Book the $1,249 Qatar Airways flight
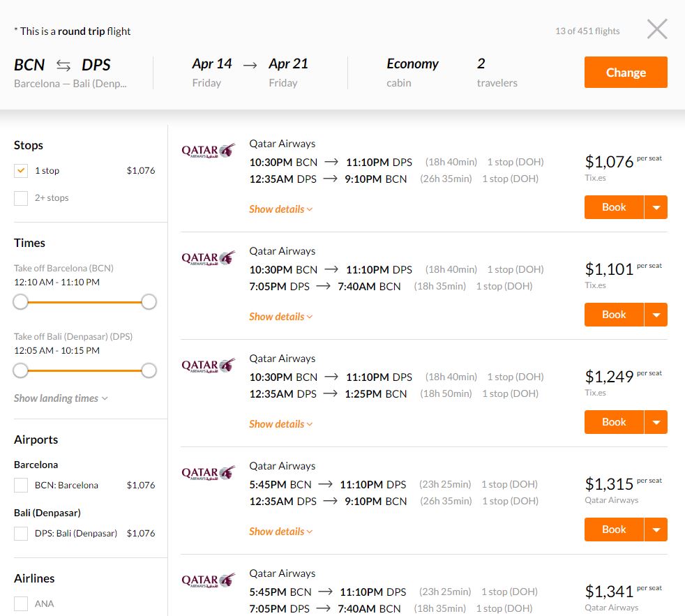Screen dimensions: 685x616 click(614, 422)
